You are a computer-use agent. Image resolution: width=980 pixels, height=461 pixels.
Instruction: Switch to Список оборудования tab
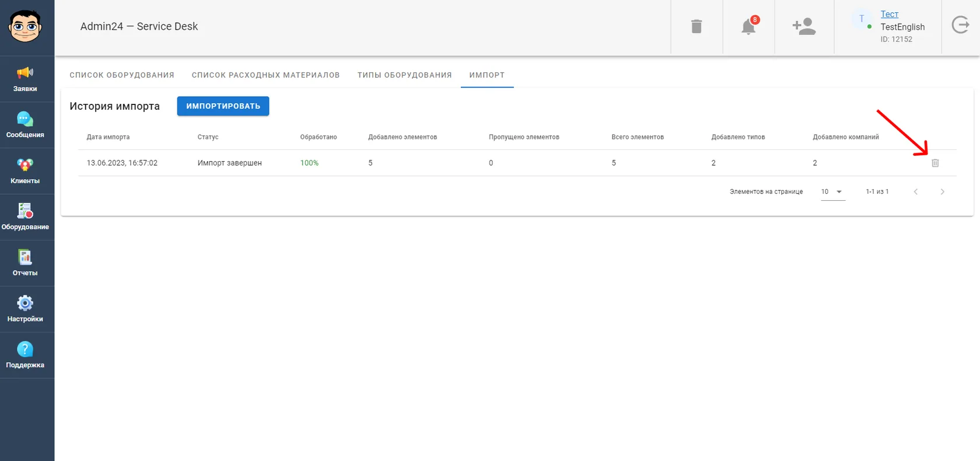tap(122, 75)
